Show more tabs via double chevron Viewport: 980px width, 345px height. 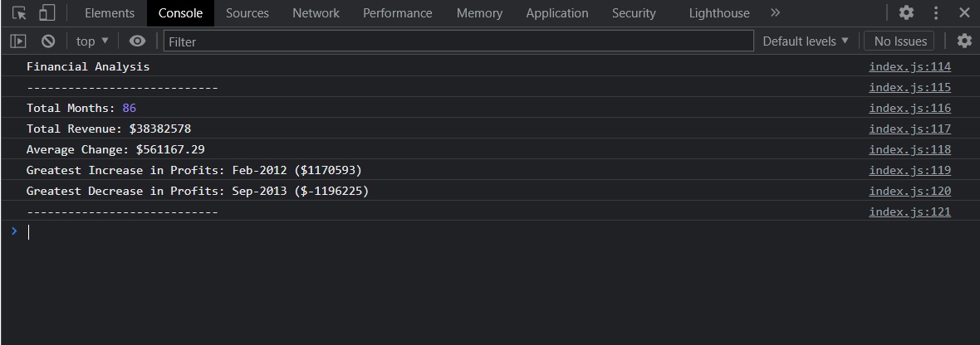(x=775, y=13)
